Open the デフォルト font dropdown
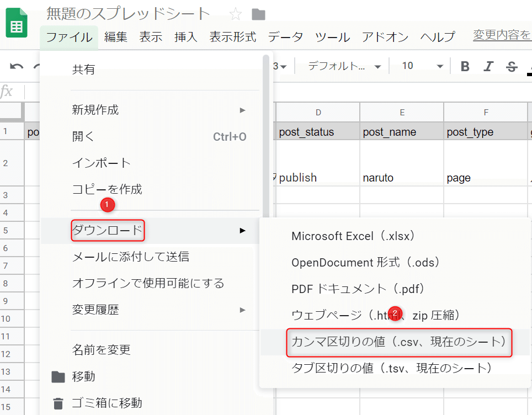 pos(344,66)
